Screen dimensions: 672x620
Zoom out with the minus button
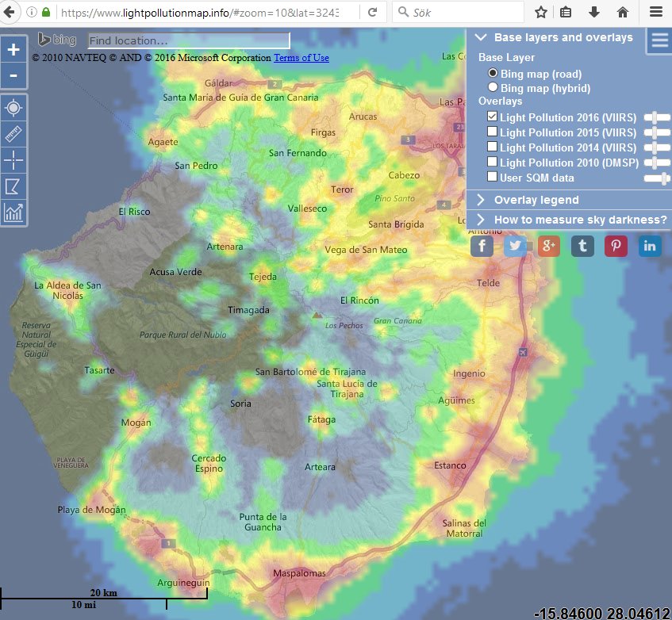13,77
